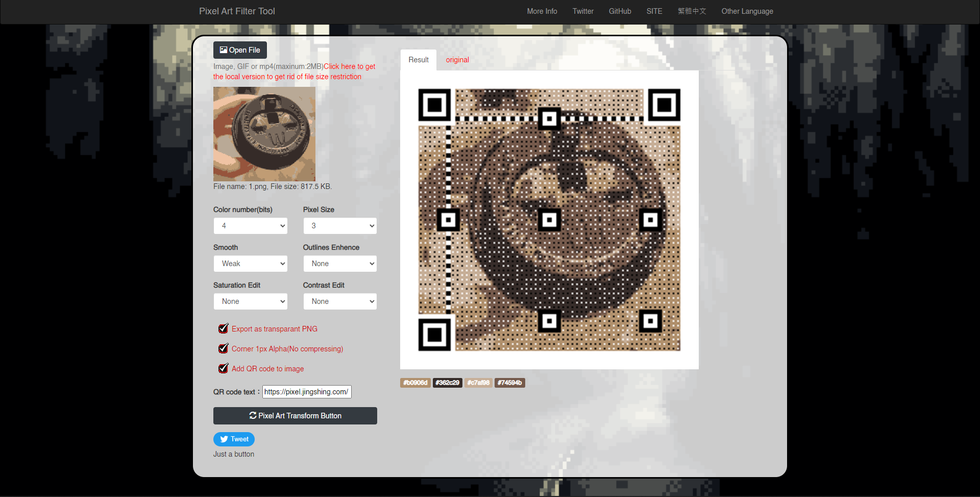
Task: Click the refresh icon on Transform button
Action: point(253,415)
